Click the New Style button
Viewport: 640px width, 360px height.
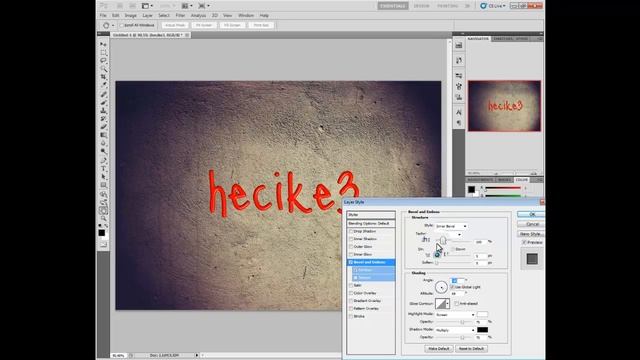531,234
